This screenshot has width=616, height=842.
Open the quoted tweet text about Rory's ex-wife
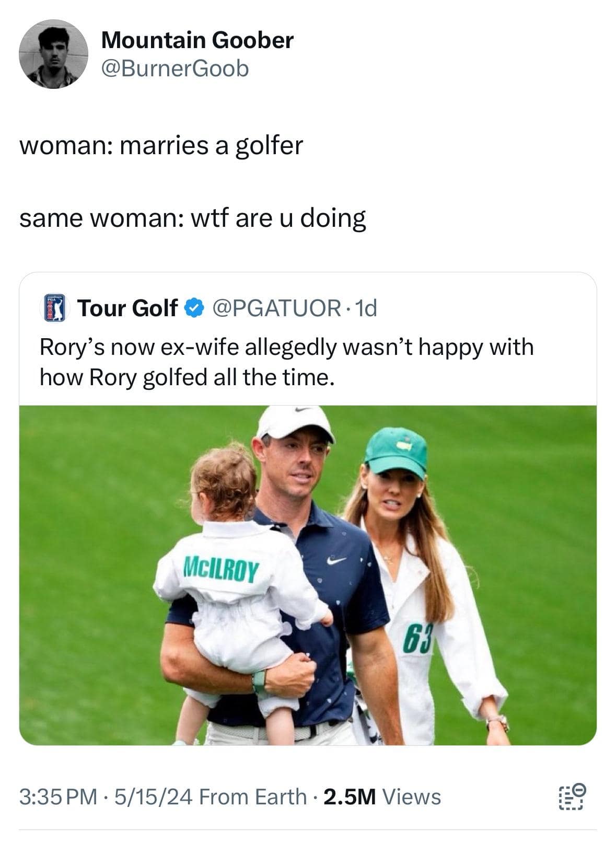point(286,362)
